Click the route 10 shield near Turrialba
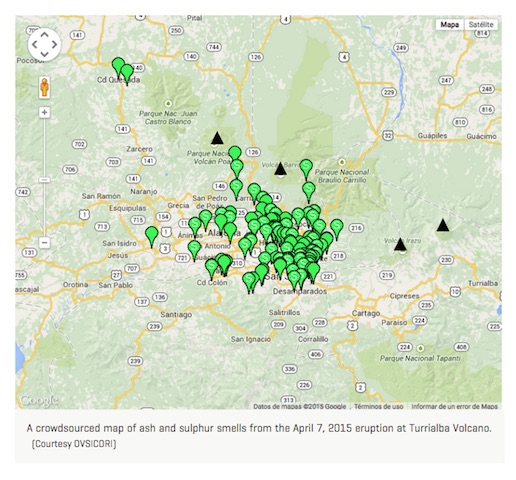This screenshot has width=516, height=480. (x=455, y=292)
